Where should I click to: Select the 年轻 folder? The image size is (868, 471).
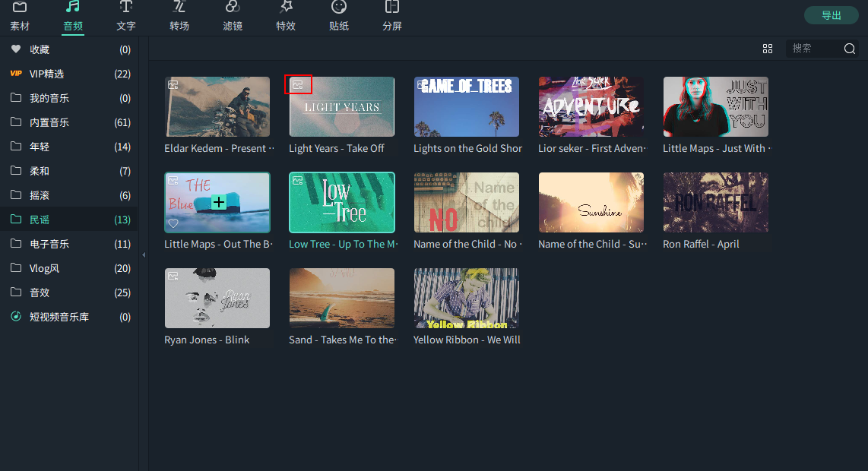click(69, 147)
